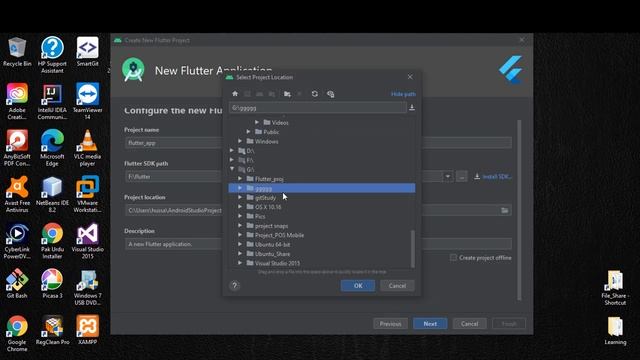Click Cancel in Select Project Location dialog
Image resolution: width=640 pixels, height=360 pixels.
coord(397,286)
